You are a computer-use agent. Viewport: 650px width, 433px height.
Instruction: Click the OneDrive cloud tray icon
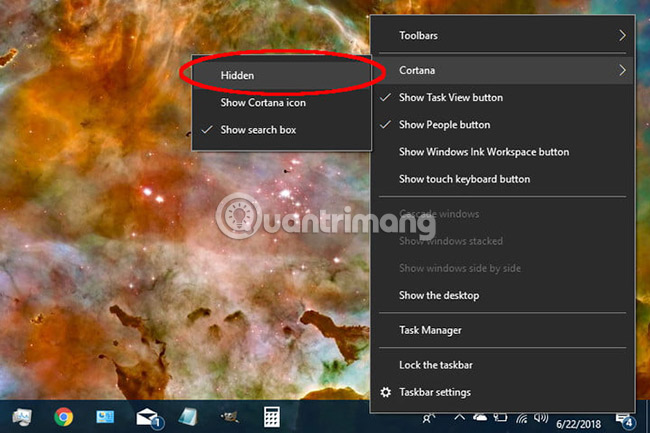pyautogui.click(x=480, y=417)
